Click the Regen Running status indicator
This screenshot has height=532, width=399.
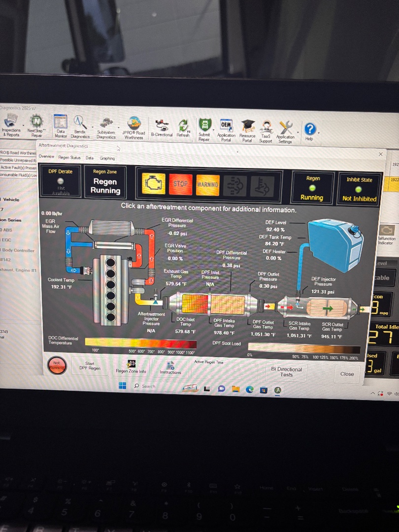(x=312, y=189)
